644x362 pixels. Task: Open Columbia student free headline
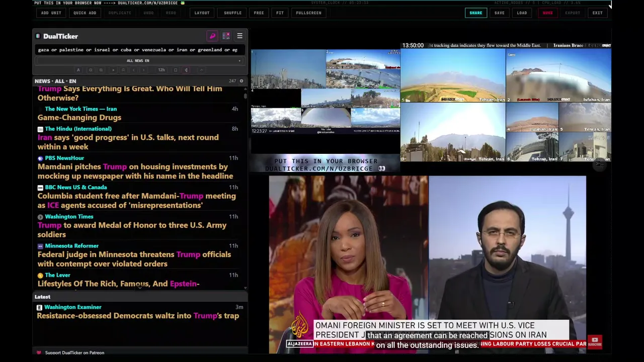(136, 201)
